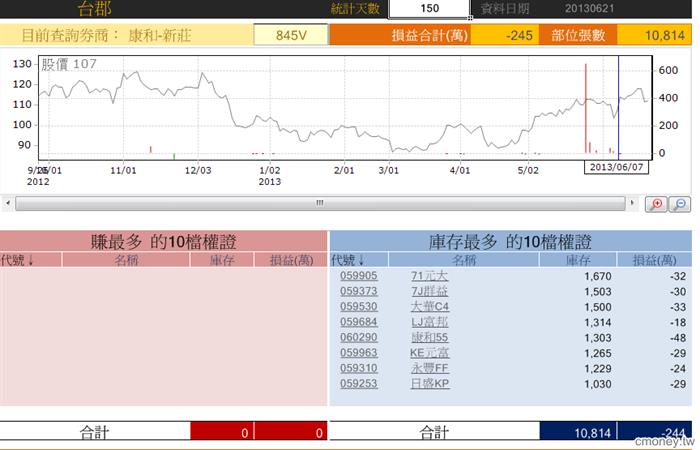Viewport: 700px width, 450px height.
Task: Open warrant code 060290 link
Action: point(358,337)
